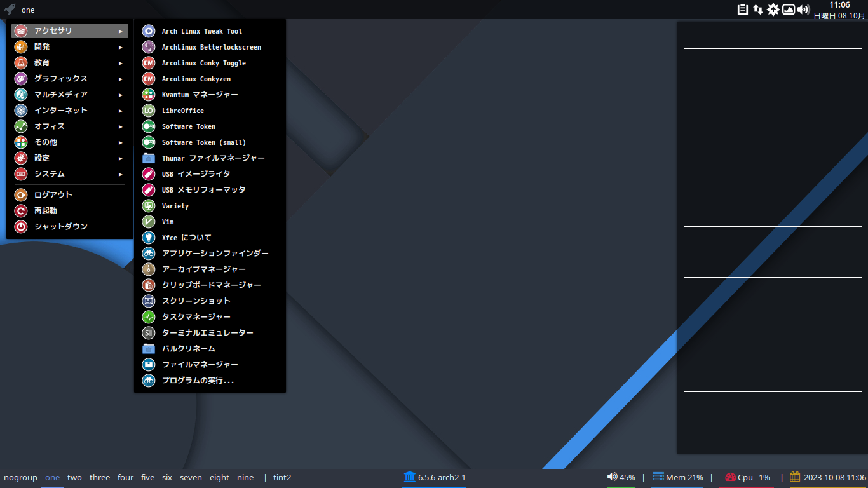Click the Variety monitor icon in menu
The width and height of the screenshot is (868, 488).
pos(148,206)
